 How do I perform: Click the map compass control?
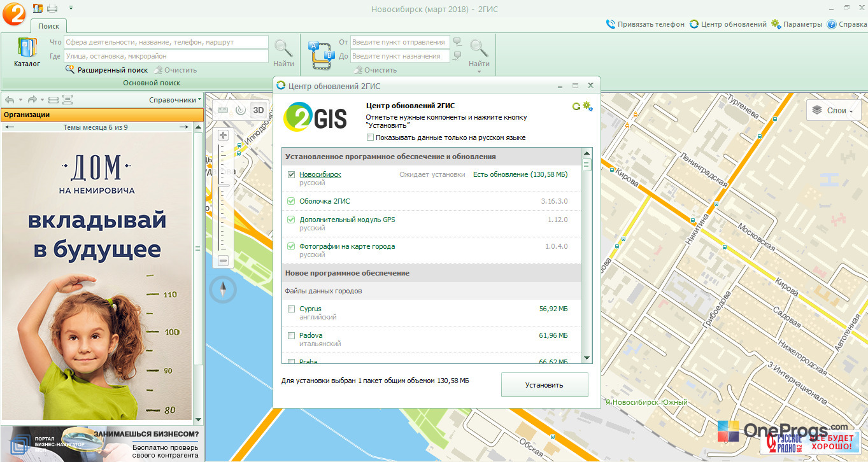[224, 290]
